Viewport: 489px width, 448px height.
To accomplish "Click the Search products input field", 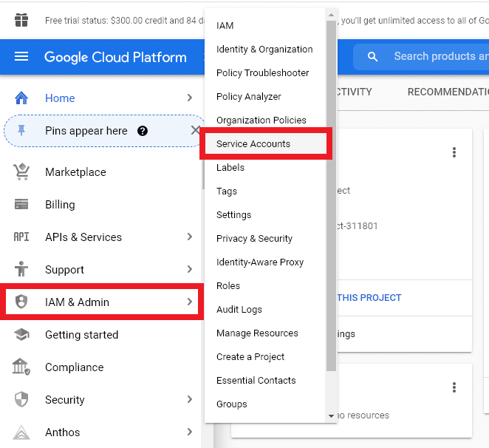I will coord(421,57).
